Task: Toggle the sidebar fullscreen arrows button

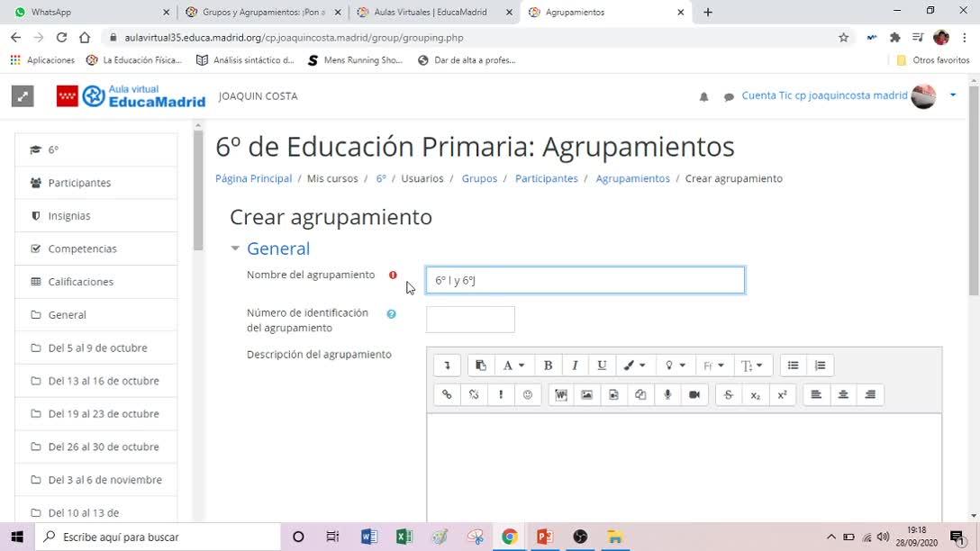Action: [23, 96]
